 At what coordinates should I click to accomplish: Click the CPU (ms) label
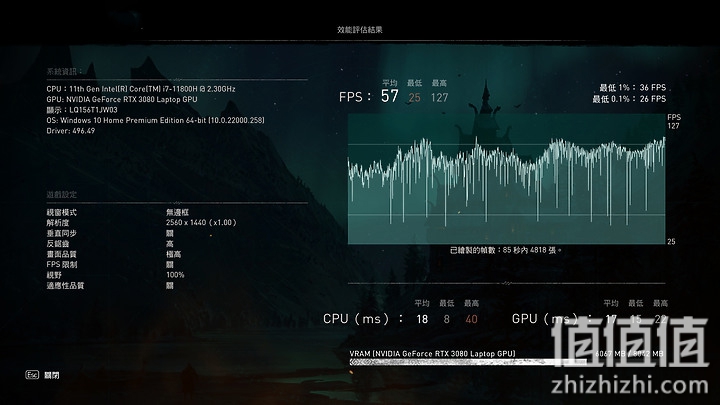pos(363,319)
